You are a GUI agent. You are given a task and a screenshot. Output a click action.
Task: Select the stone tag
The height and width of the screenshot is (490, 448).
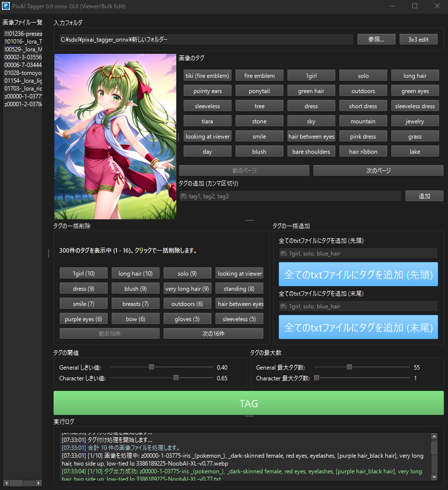(x=259, y=121)
